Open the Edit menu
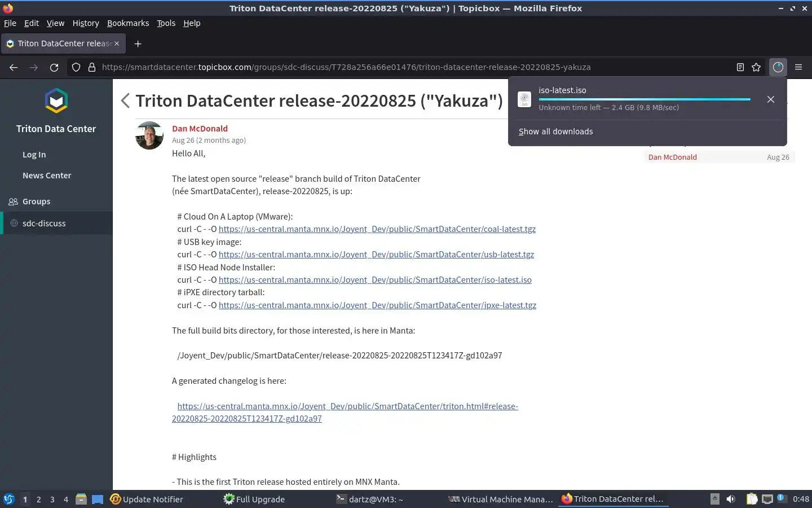The width and height of the screenshot is (812, 508). pyautogui.click(x=32, y=23)
